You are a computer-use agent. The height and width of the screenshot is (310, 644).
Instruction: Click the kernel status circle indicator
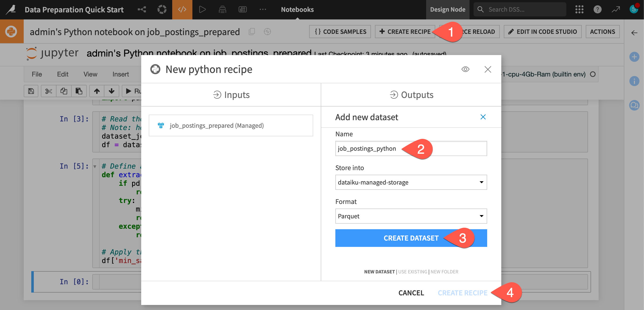(593, 74)
